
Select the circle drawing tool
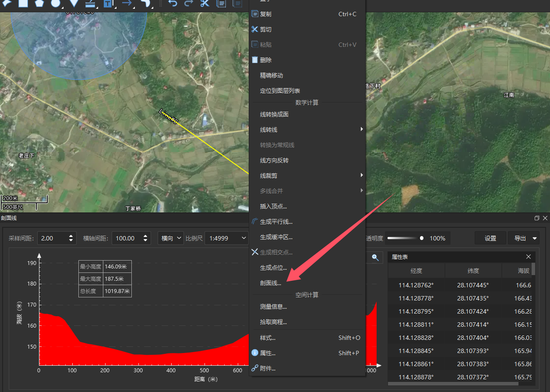[x=55, y=4]
